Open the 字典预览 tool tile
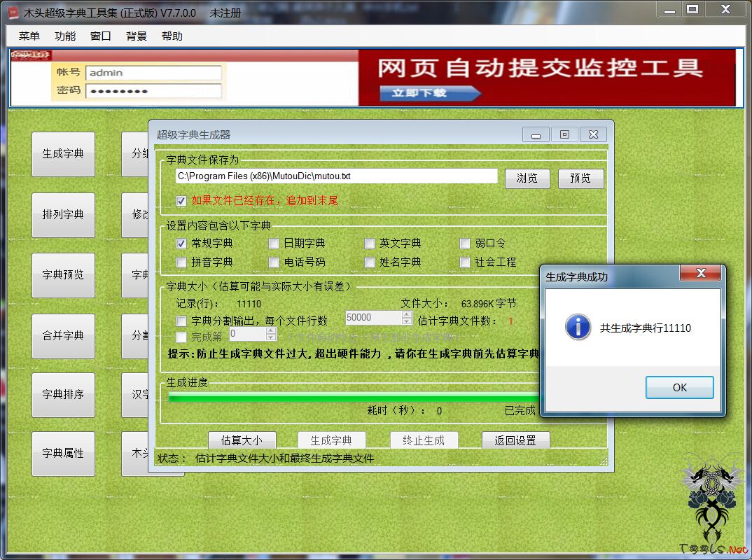 tap(63, 275)
